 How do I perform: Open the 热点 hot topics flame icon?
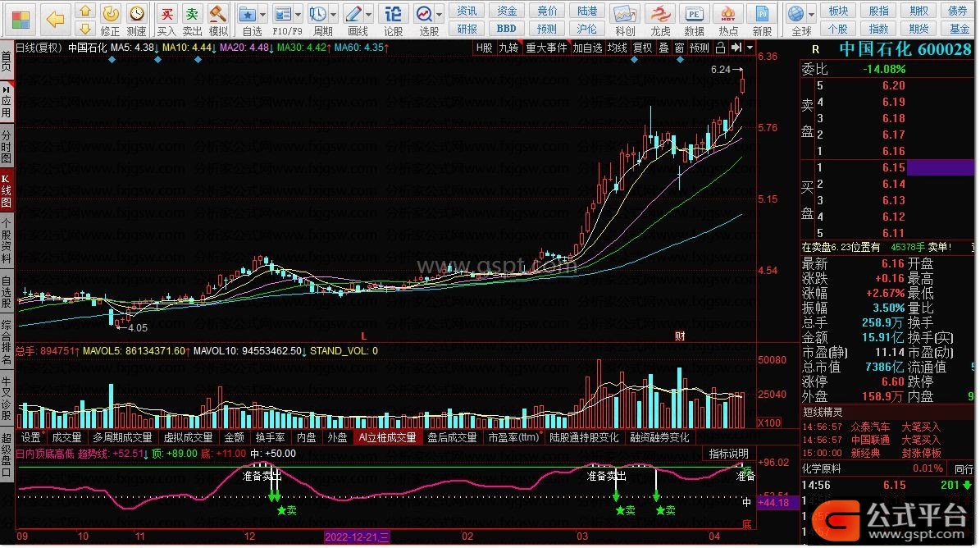coord(727,20)
